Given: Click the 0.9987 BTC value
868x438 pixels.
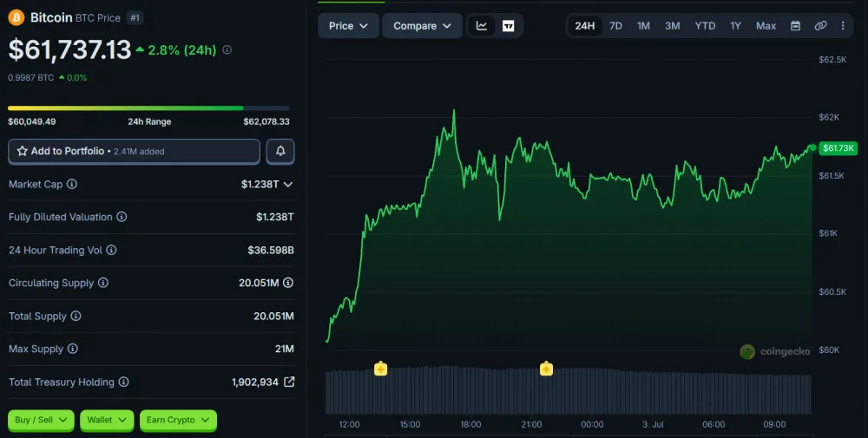Looking at the screenshot, I should pos(31,78).
